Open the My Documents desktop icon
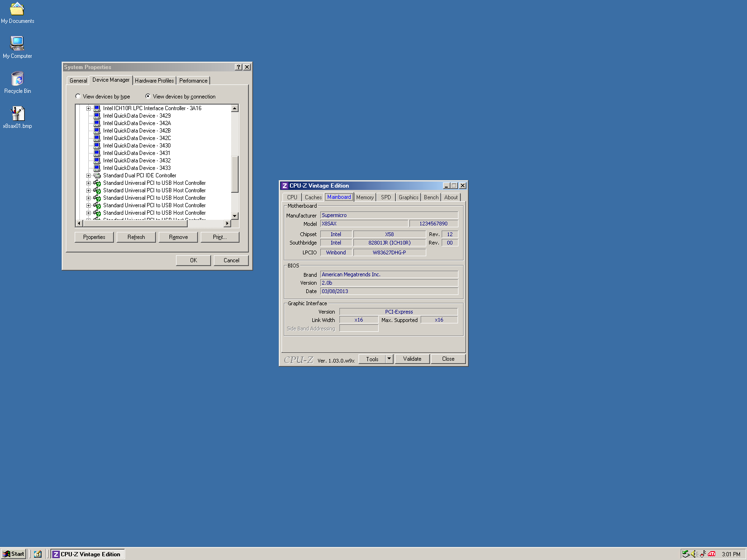Screen dimensions: 747x560 point(17,9)
